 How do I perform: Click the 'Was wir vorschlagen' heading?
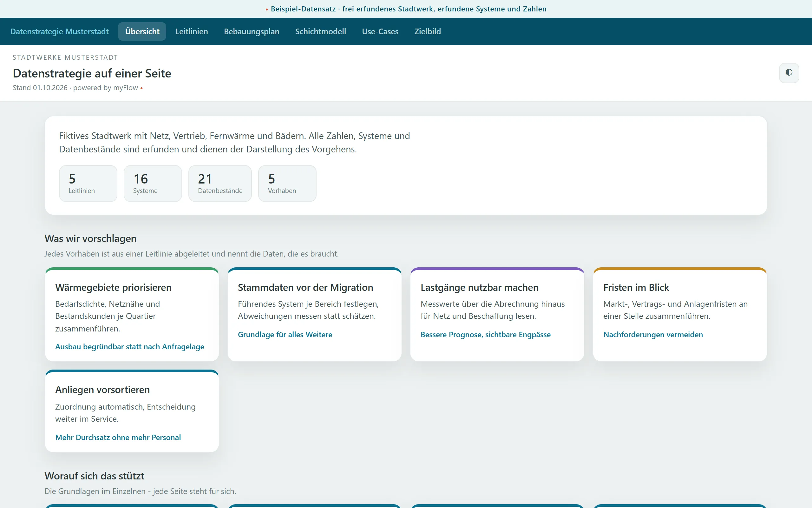pyautogui.click(x=91, y=238)
